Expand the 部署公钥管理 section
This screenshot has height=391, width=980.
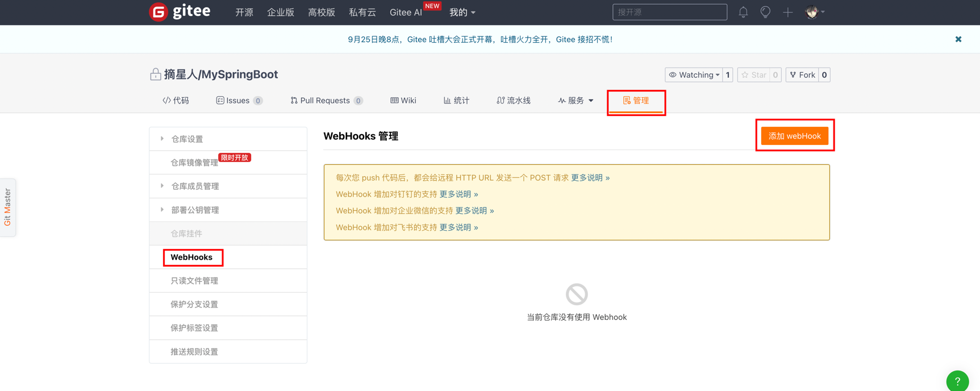click(195, 210)
